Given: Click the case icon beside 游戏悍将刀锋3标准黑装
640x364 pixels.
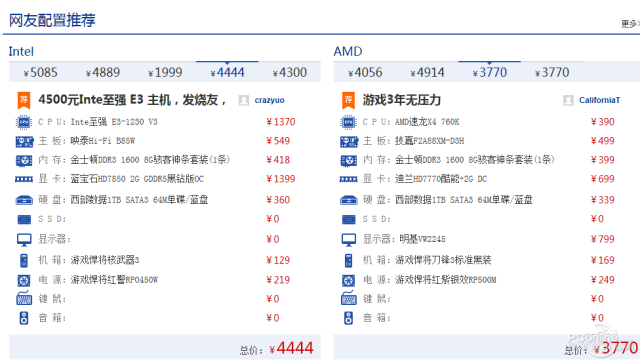Looking at the screenshot, I should pyautogui.click(x=349, y=260).
